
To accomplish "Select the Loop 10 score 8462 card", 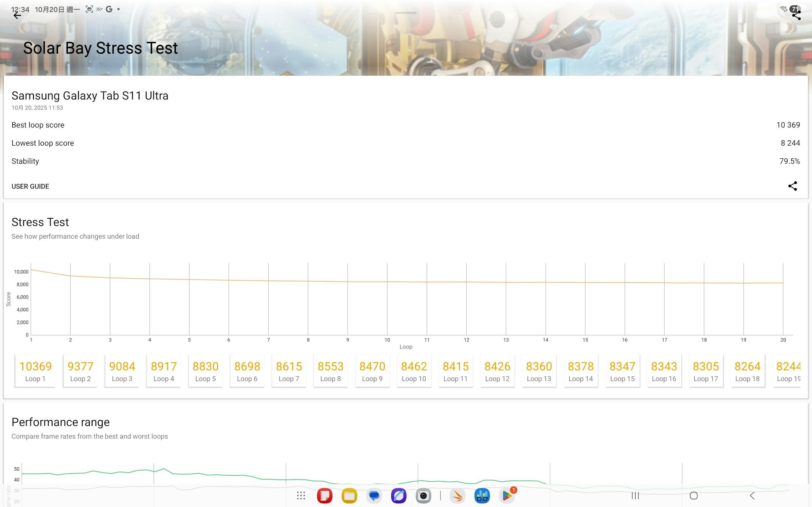I will pos(414,371).
